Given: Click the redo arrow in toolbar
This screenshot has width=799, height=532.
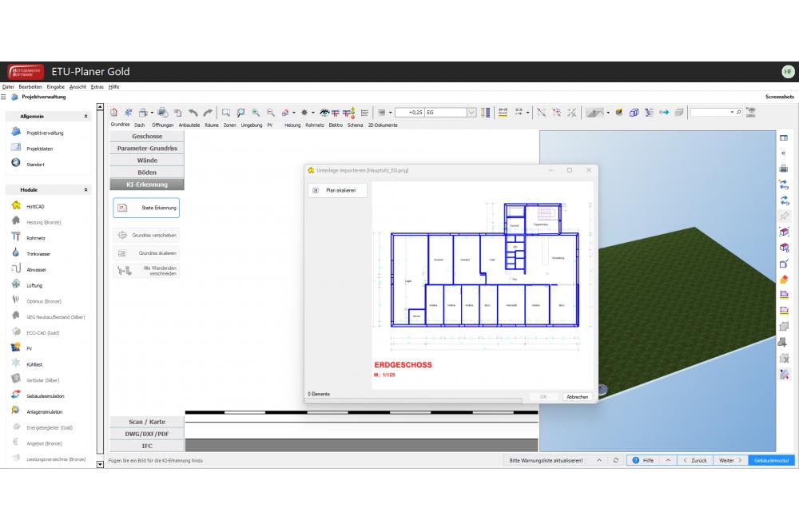Looking at the screenshot, I should point(208,113).
